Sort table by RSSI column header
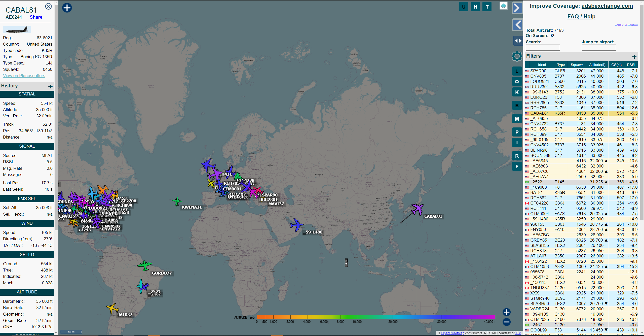The image size is (644, 336). (x=631, y=65)
